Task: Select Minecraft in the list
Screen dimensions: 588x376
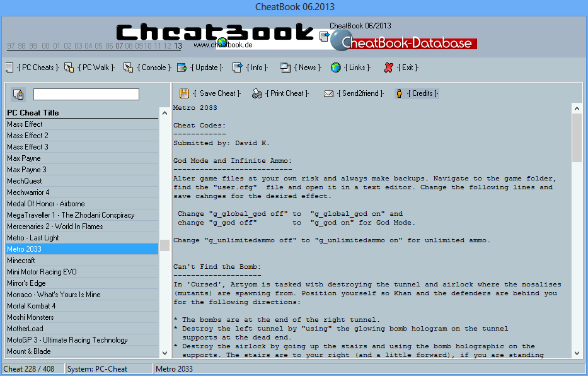Action: (x=82, y=261)
